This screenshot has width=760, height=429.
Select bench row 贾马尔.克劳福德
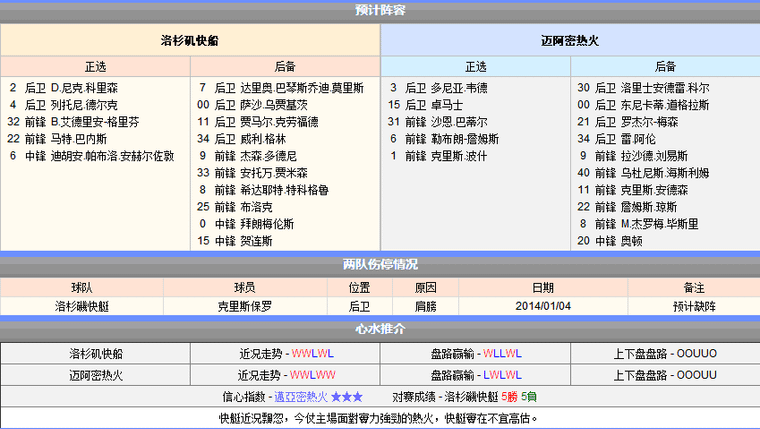coord(258,122)
